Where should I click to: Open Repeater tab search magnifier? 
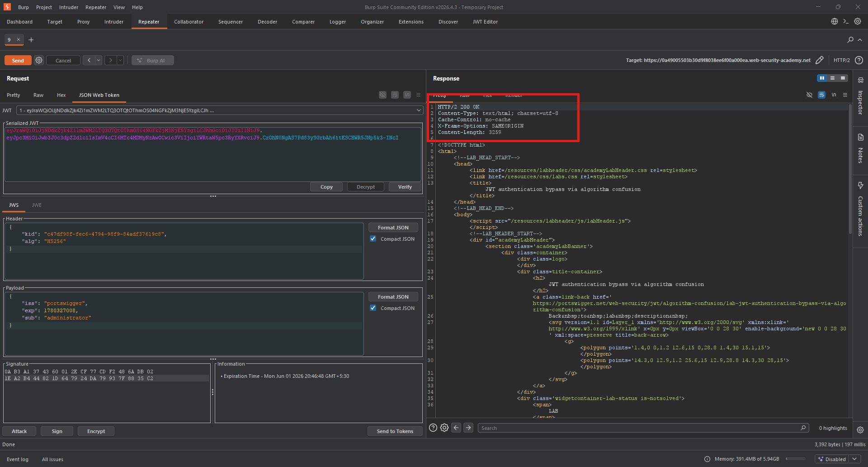point(850,40)
